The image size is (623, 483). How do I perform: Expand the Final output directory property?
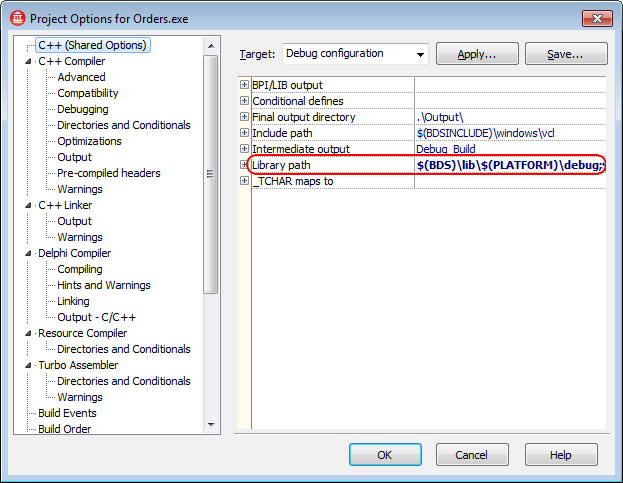click(244, 116)
